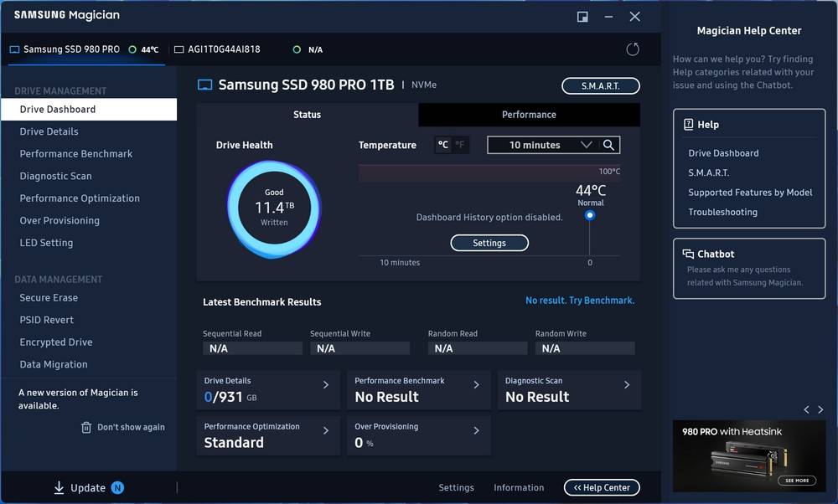Screen dimensions: 838x504
Task: Click the Update download icon
Action: coord(59,488)
